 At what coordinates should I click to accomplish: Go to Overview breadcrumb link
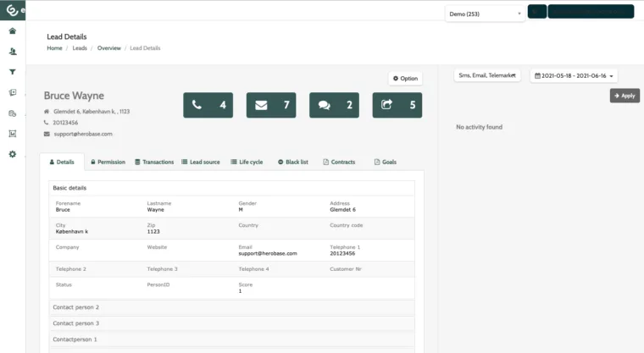coord(108,48)
